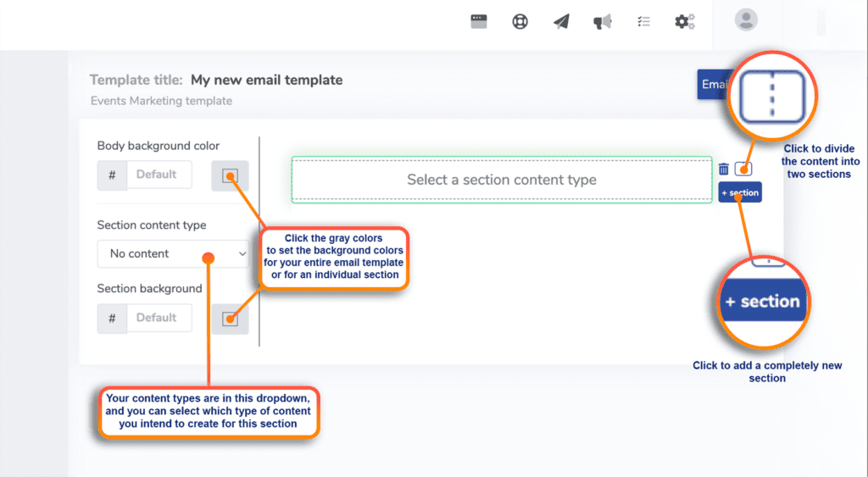The height and width of the screenshot is (477, 868).
Task: Click the '#' prefix of Body background color
Action: pos(112,175)
